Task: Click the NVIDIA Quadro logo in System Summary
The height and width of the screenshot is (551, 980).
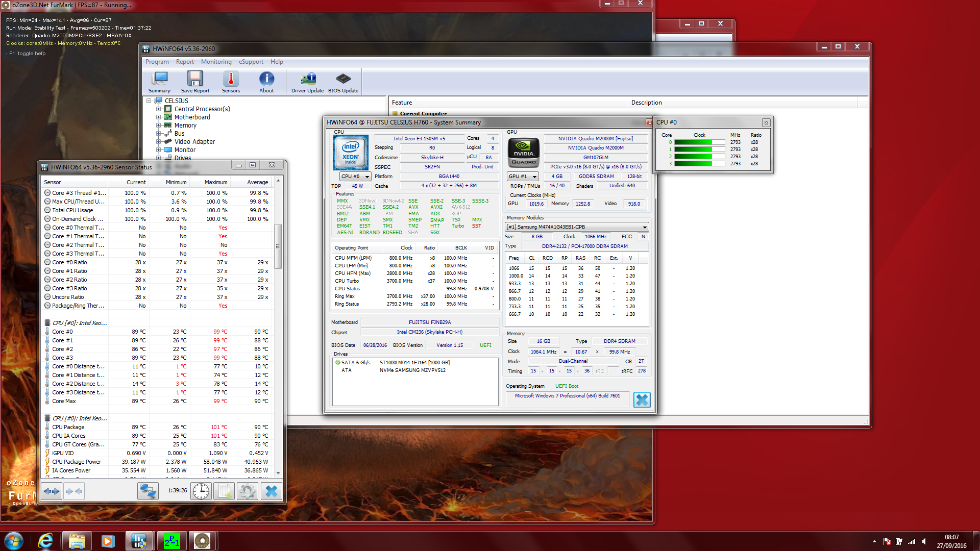Action: [523, 153]
